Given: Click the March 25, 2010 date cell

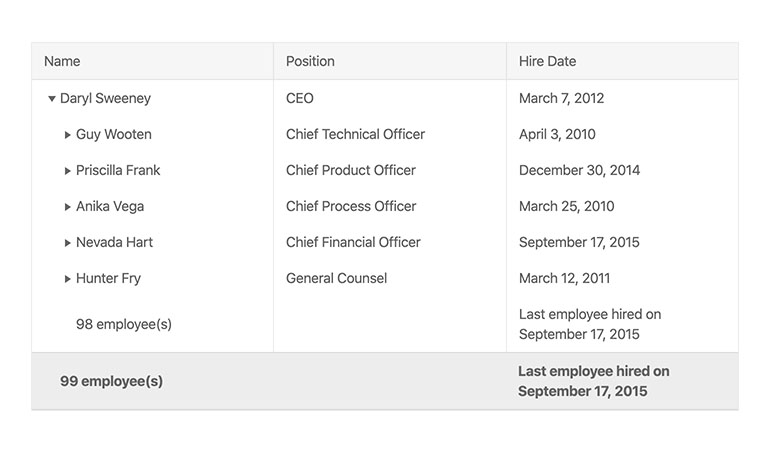Looking at the screenshot, I should coord(623,206).
